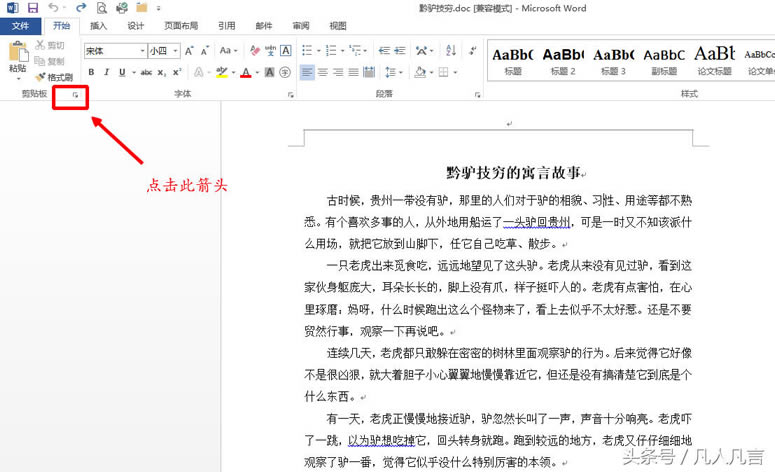Click the Redo arrow in quick access toolbar
The width and height of the screenshot is (775, 472).
[x=81, y=8]
